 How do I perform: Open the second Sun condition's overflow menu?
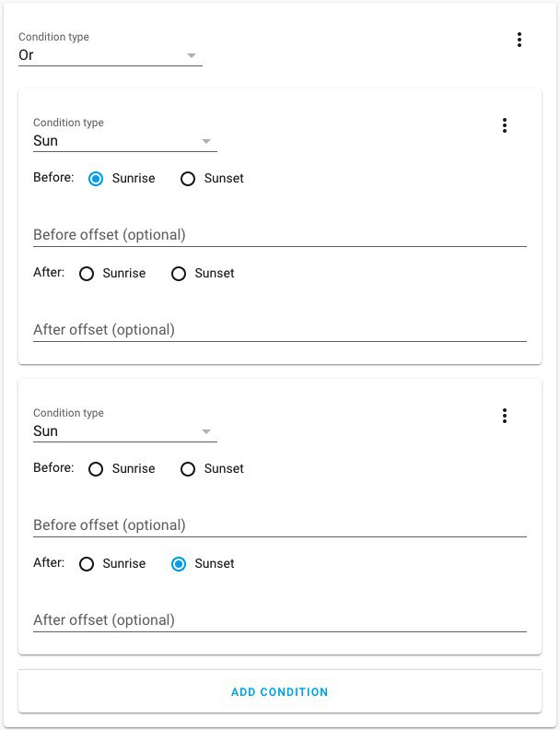point(504,416)
